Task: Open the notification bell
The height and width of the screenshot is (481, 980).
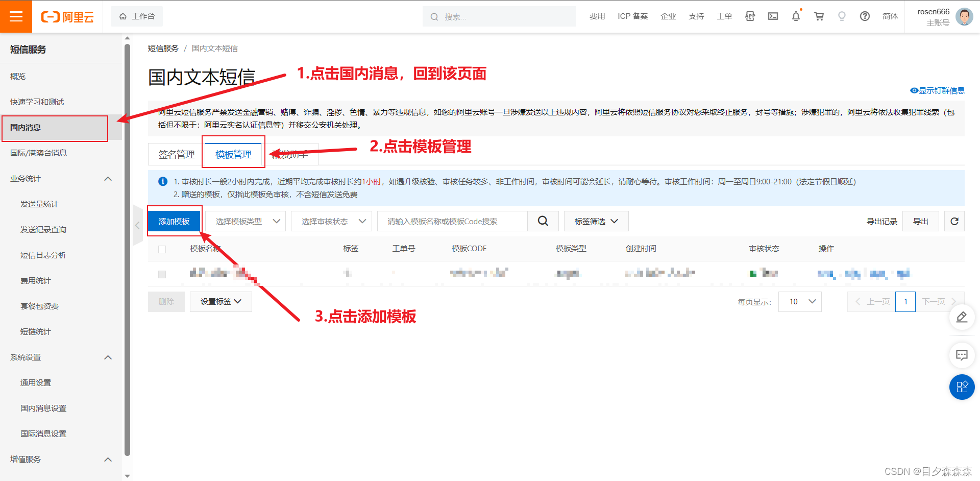Action: [796, 16]
